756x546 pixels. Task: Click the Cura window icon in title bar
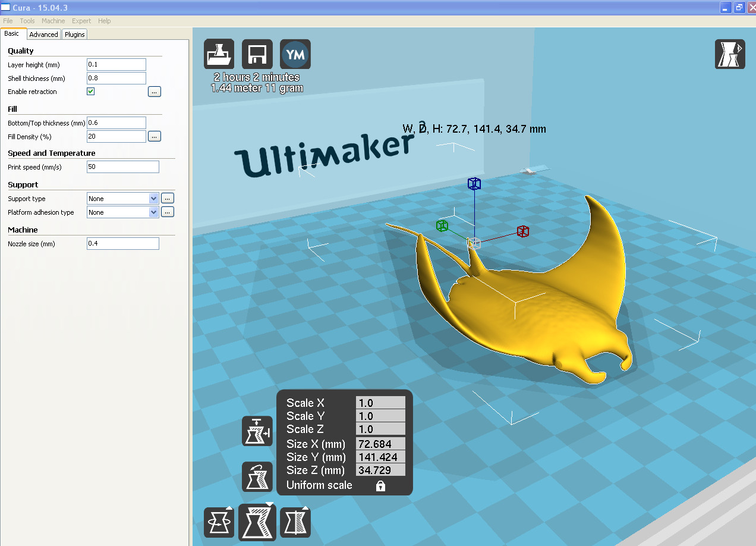pos(6,7)
